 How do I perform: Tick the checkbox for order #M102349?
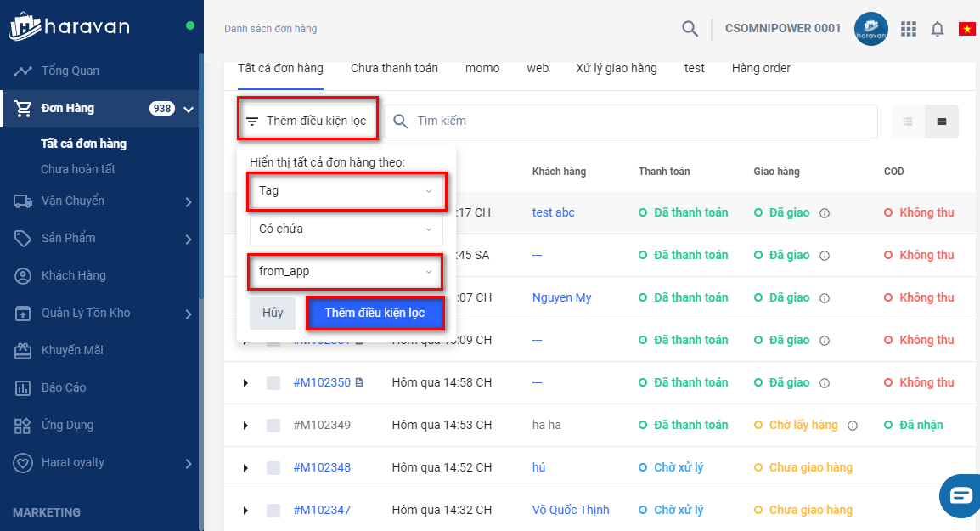273,425
